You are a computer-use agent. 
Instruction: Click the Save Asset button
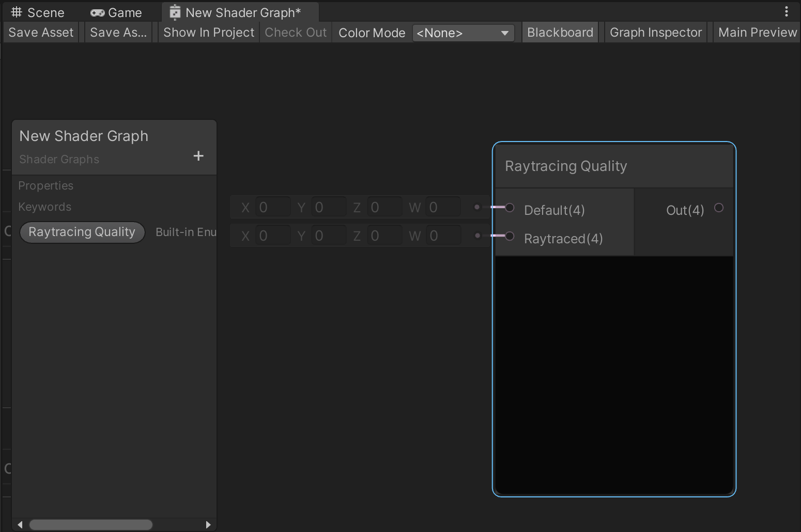click(x=41, y=33)
